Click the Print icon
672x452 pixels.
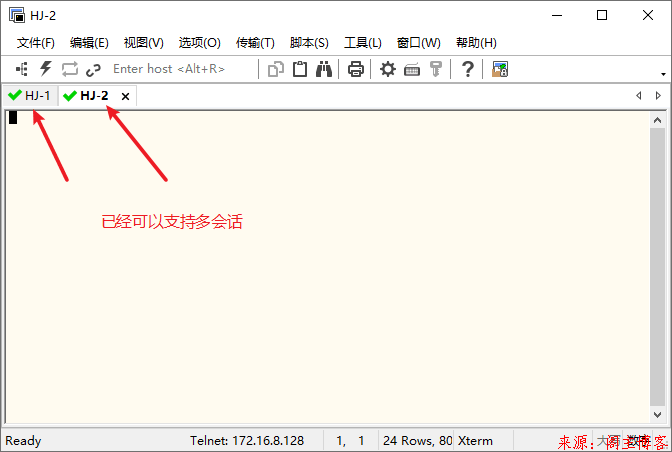[356, 69]
